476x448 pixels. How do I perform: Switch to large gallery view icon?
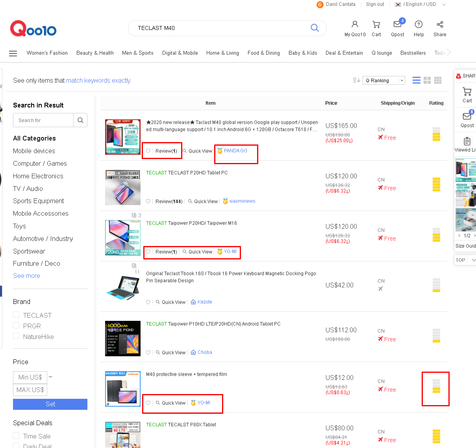427,80
